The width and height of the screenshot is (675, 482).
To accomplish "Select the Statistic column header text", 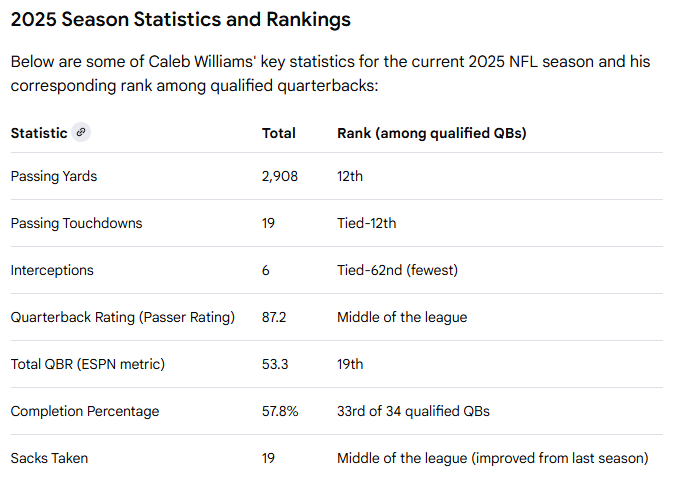I will click(39, 133).
